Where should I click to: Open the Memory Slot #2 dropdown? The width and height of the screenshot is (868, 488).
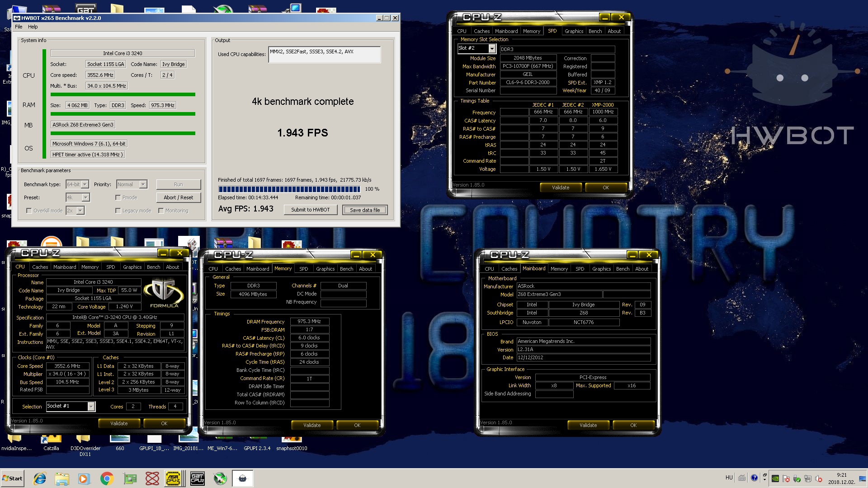476,48
